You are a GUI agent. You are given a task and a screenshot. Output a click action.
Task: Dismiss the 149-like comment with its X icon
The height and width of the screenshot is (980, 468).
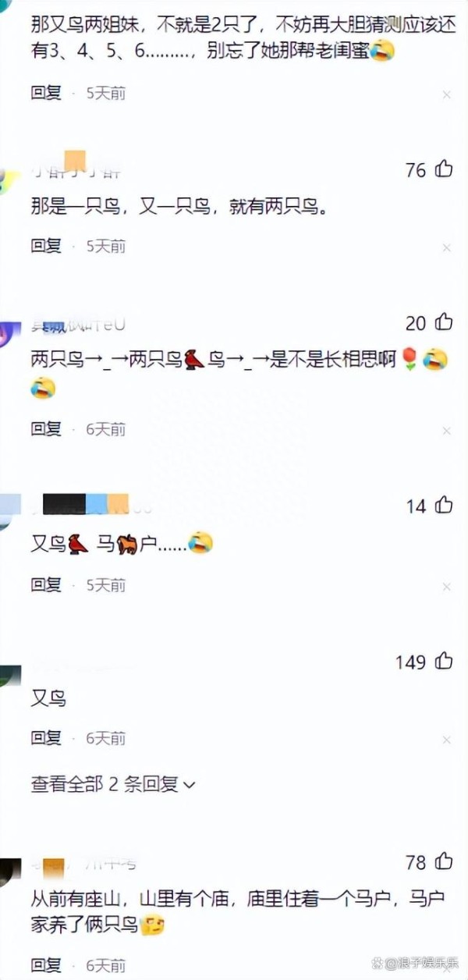(x=446, y=739)
